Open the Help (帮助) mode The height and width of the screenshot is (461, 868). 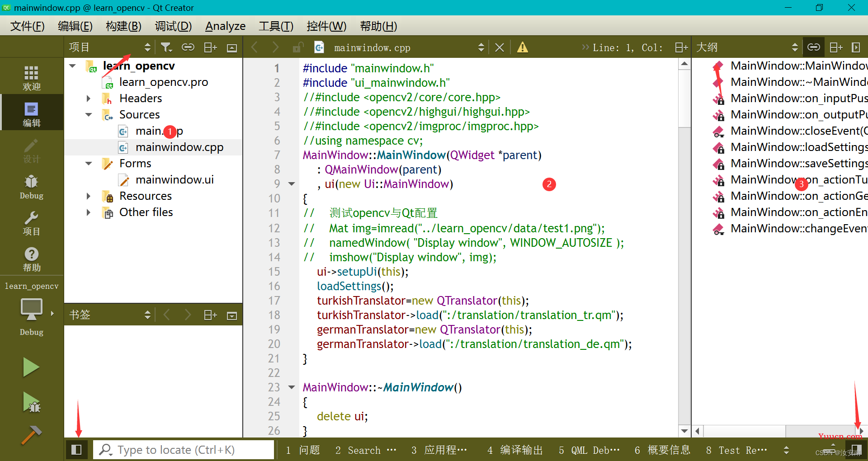pos(32,259)
